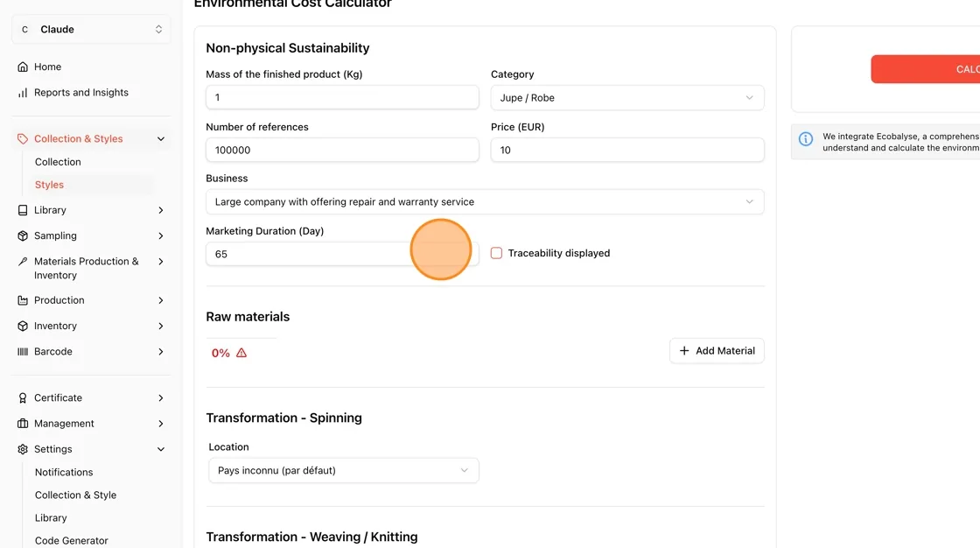980x548 pixels.
Task: Open Reports and Insights page
Action: [81, 93]
